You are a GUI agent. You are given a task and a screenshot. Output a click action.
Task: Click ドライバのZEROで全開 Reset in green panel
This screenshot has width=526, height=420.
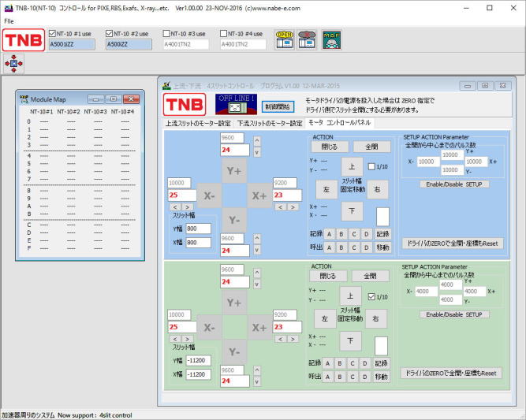[x=451, y=373]
